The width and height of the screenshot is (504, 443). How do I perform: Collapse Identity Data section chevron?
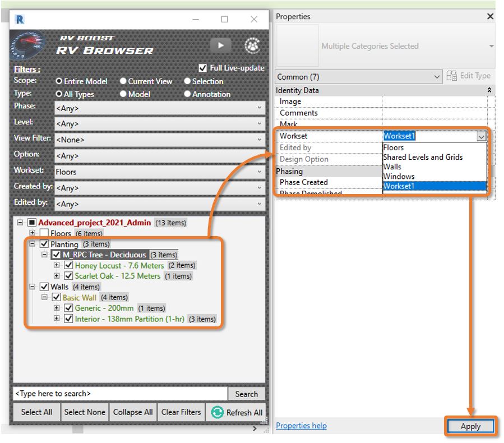coord(489,90)
